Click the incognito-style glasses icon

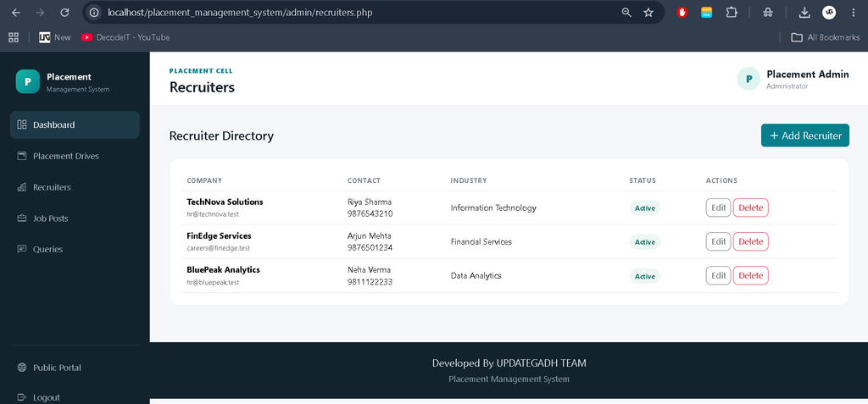pyautogui.click(x=768, y=12)
